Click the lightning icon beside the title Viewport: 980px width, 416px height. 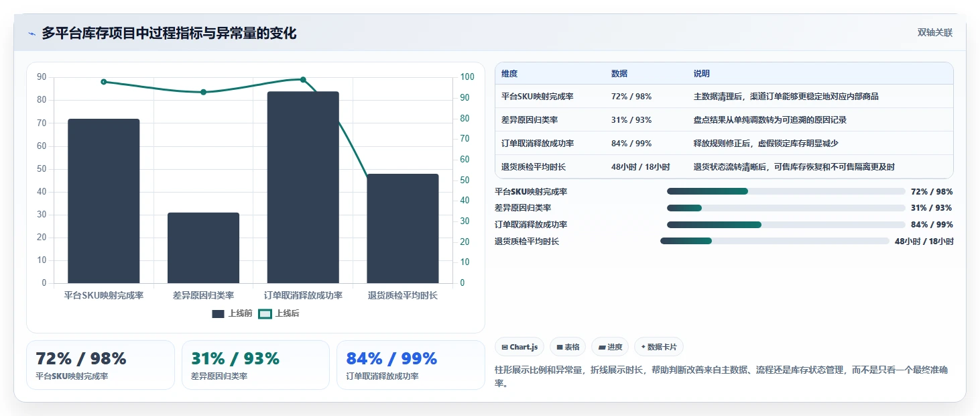pyautogui.click(x=32, y=34)
